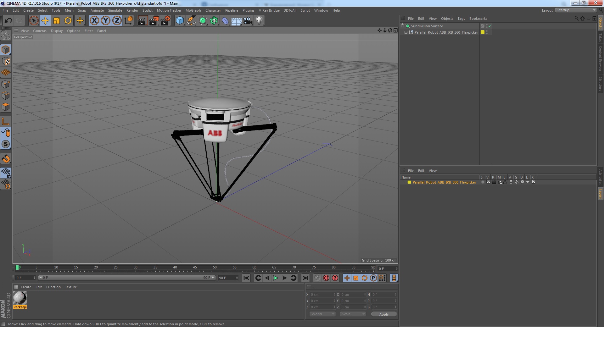Screen dimensions: 604x364
Task: Activate the Rotate tool in top toolbar
Action: point(68,21)
